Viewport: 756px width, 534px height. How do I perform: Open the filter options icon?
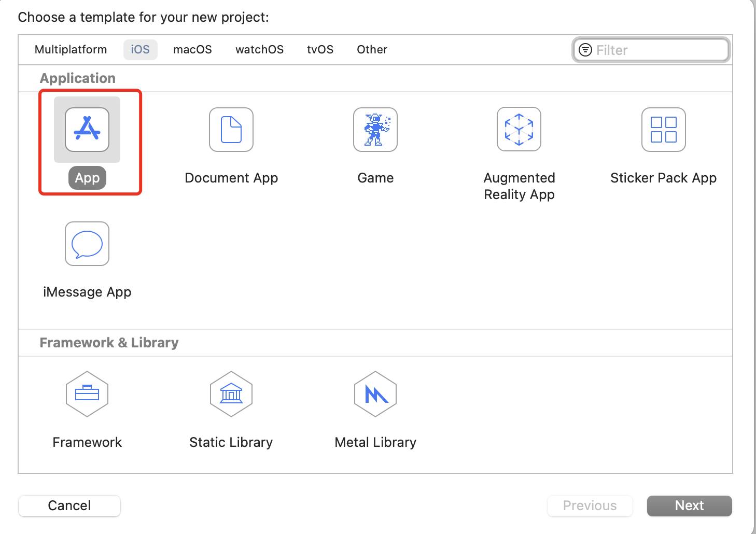tap(585, 50)
